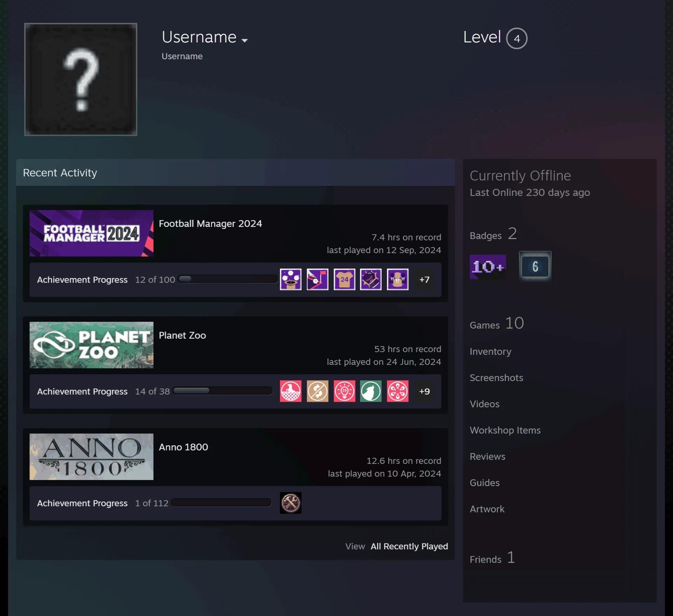This screenshot has height=616, width=673.
Task: Open the 10+ games owned badge
Action: (x=488, y=266)
